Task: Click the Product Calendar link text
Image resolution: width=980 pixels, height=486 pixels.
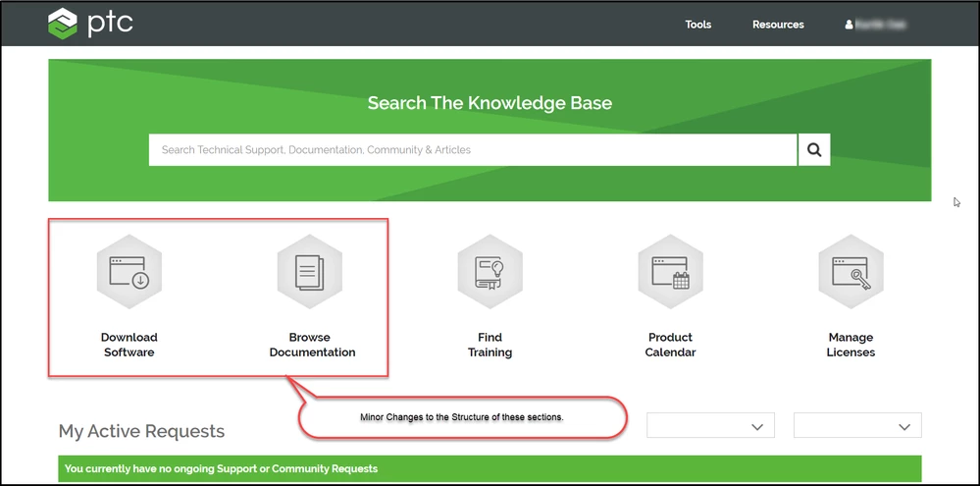Action: [671, 345]
